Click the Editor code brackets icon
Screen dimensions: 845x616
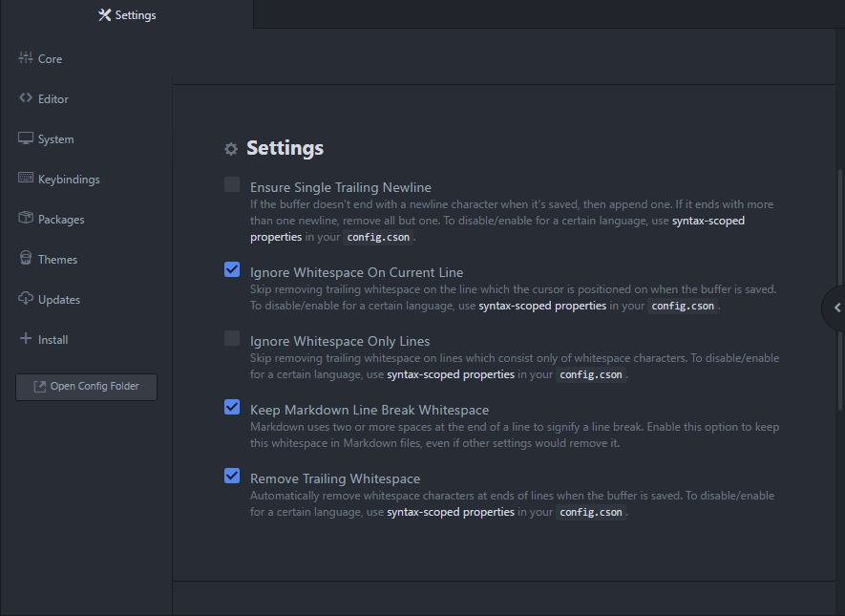point(26,98)
